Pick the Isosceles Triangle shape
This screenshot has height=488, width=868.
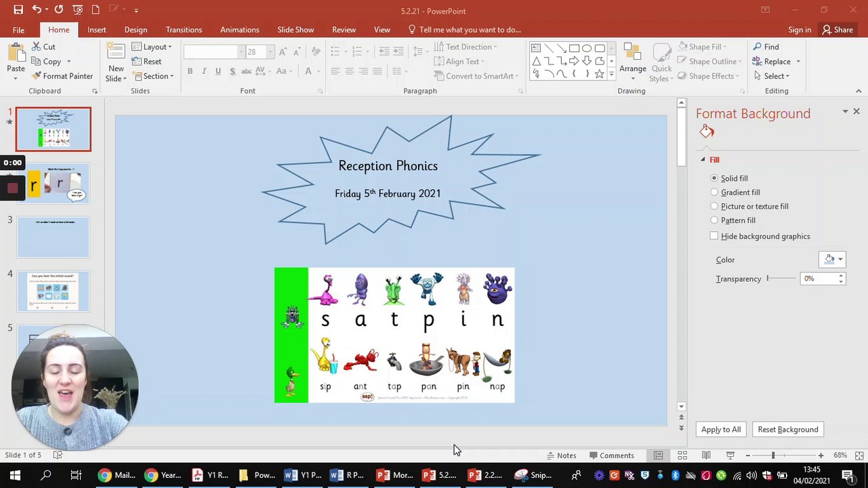pyautogui.click(x=536, y=61)
